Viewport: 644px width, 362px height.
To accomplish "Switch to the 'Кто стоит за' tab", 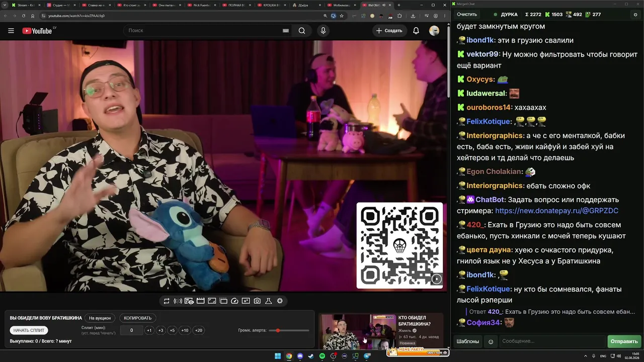I will pyautogui.click(x=132, y=5).
